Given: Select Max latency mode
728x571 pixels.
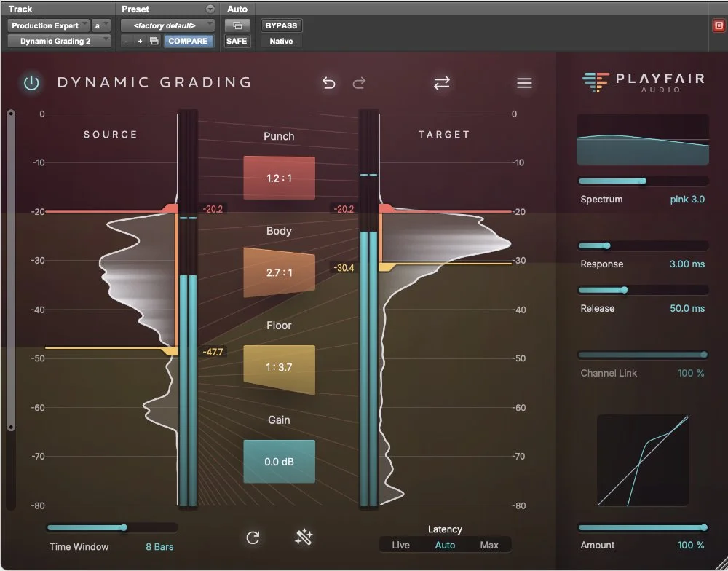Looking at the screenshot, I should click(x=490, y=545).
